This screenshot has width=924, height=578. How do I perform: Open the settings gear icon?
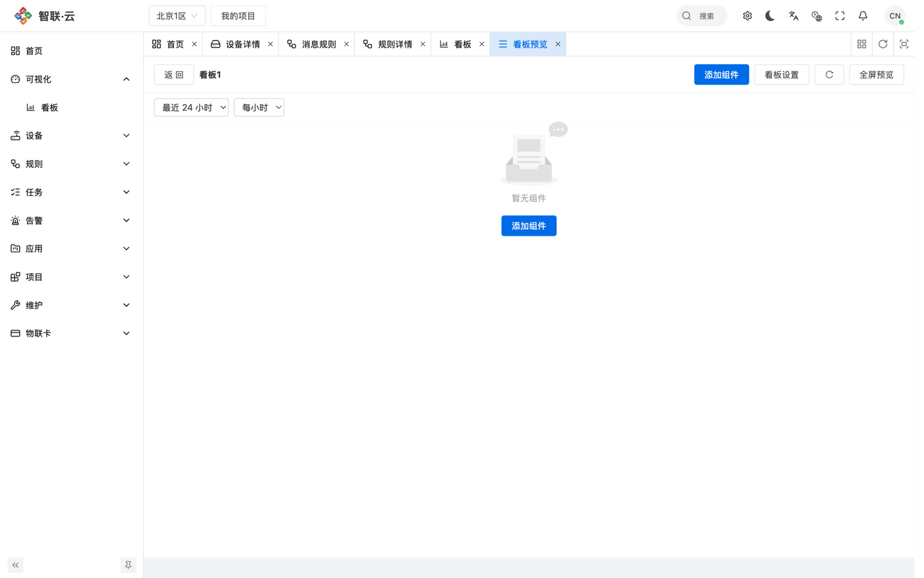pos(747,16)
